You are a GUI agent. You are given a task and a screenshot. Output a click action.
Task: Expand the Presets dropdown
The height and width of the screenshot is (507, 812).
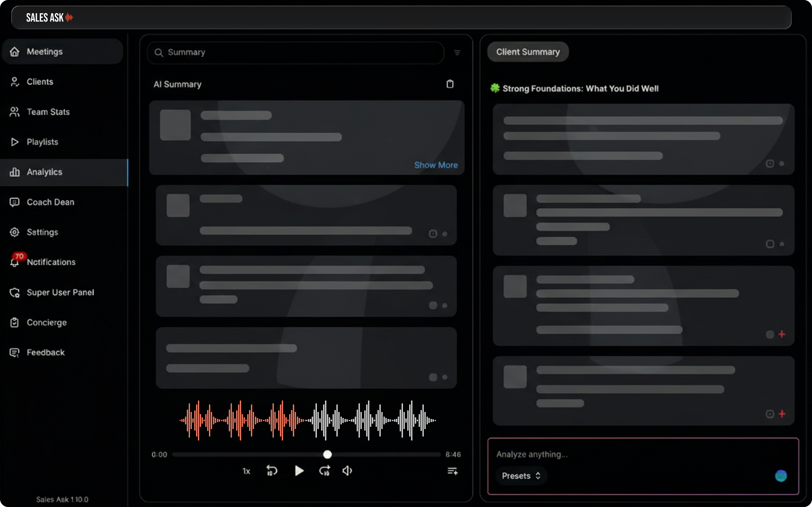(x=521, y=476)
